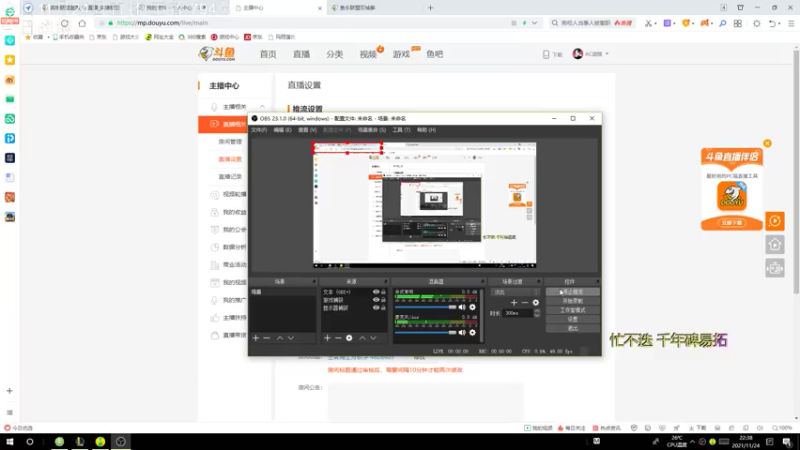Click the browser home icon

point(82,23)
